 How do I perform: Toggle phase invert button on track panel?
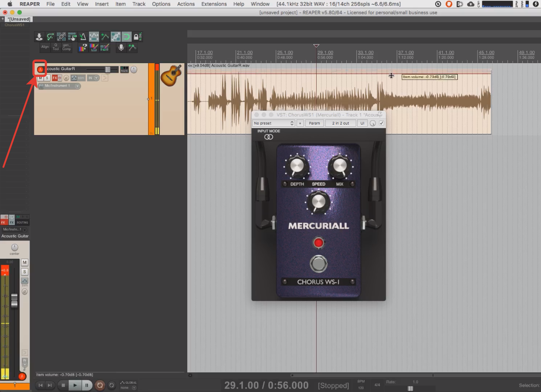pos(66,78)
